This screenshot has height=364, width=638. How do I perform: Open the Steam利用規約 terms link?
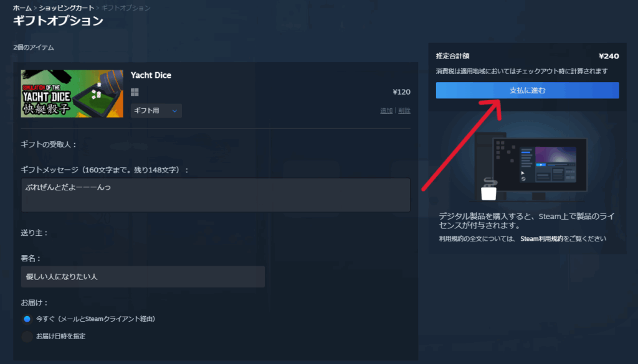541,239
